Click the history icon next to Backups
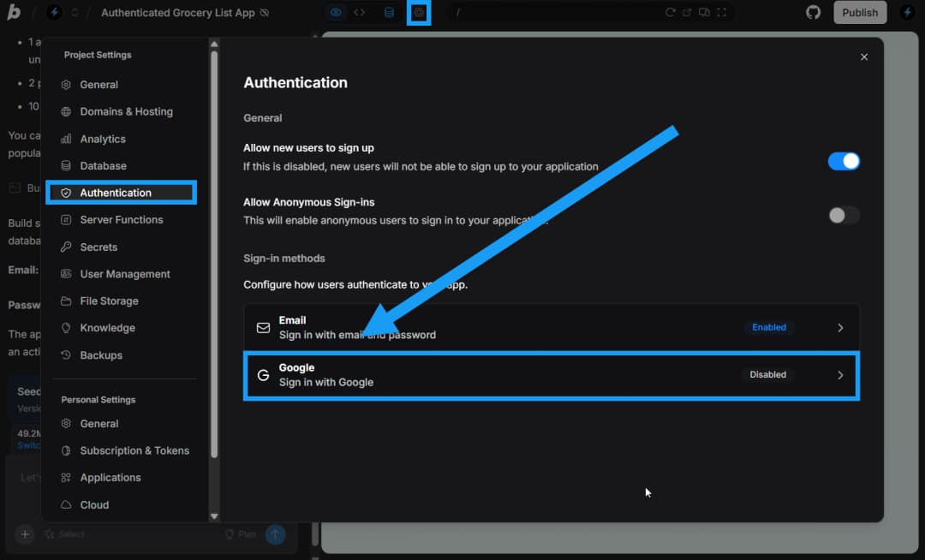Viewport: 925px width, 560px height. pyautogui.click(x=66, y=355)
